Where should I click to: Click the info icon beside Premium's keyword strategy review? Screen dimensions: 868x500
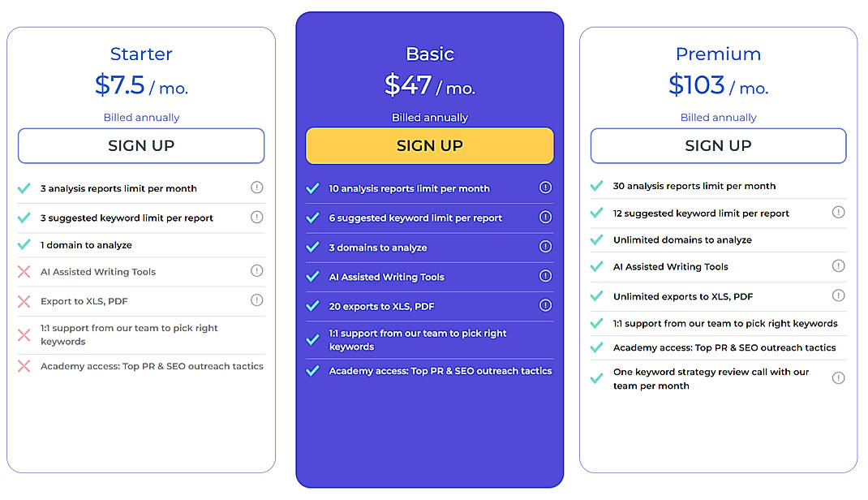point(838,377)
